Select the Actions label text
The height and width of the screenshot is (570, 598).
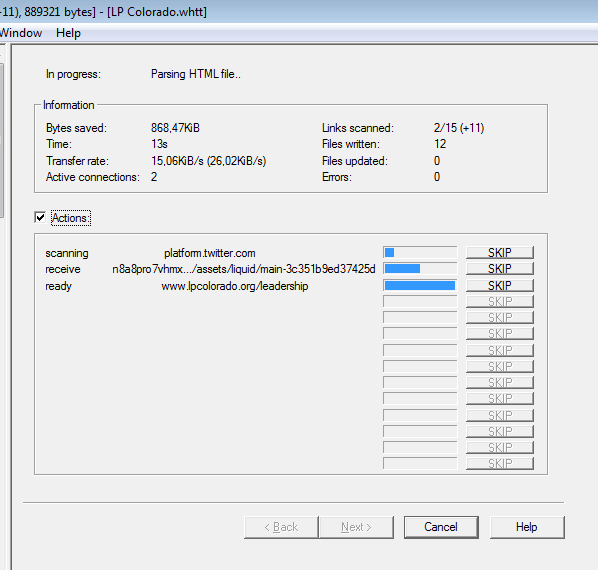tap(71, 218)
